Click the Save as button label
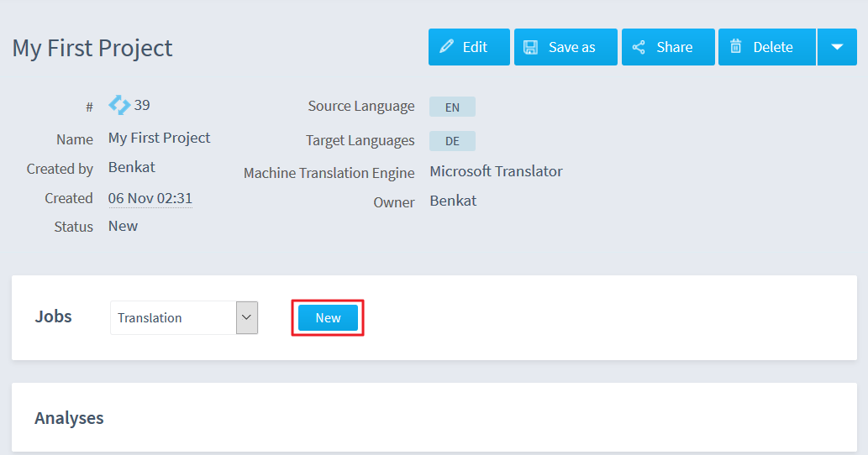 572,47
